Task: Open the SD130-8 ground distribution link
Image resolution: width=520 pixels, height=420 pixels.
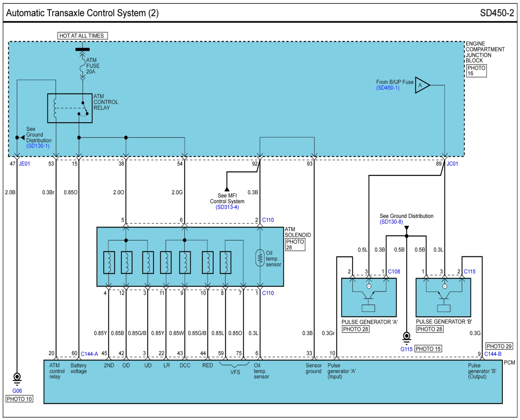Action: coord(391,222)
